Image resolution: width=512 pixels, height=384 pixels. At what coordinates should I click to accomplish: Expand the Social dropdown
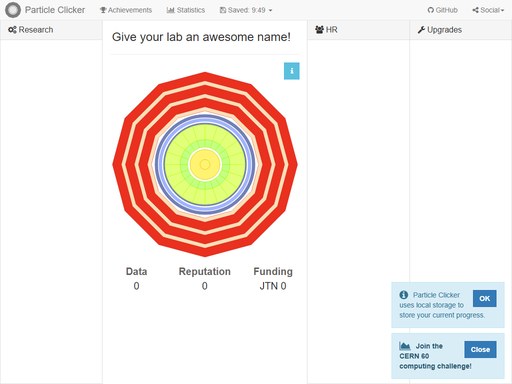pyautogui.click(x=488, y=10)
